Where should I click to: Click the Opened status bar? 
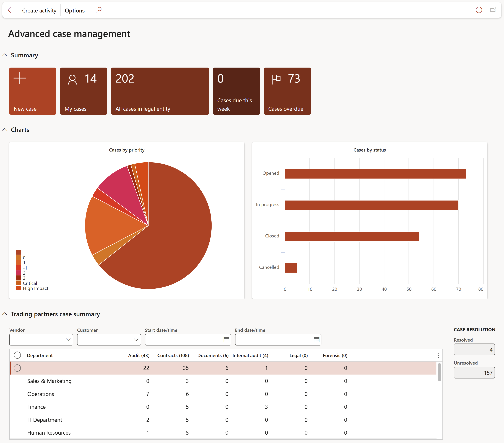point(375,174)
